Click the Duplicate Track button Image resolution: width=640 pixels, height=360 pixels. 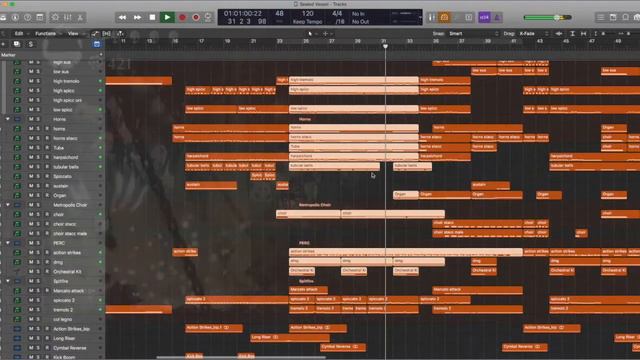pyautogui.click(x=17, y=44)
